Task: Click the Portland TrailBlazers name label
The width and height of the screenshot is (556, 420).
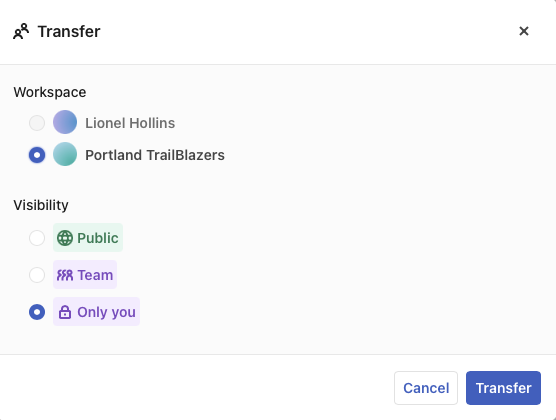Action: point(155,155)
